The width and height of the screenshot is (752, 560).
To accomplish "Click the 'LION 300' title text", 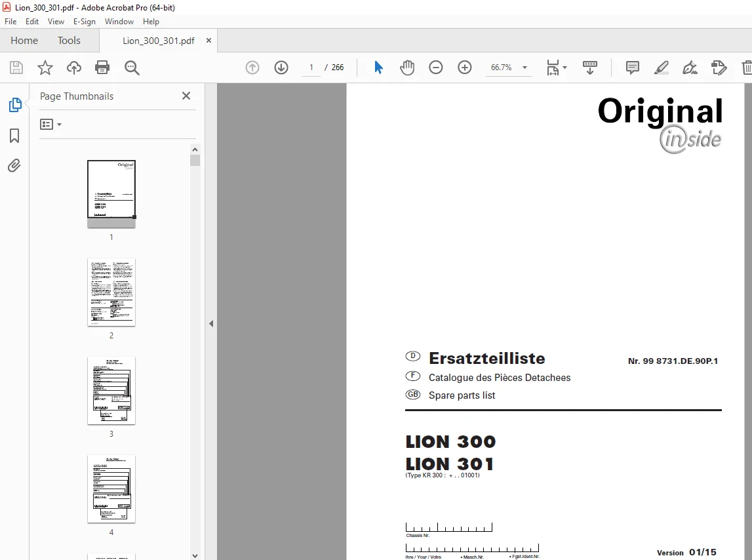I will point(451,441).
